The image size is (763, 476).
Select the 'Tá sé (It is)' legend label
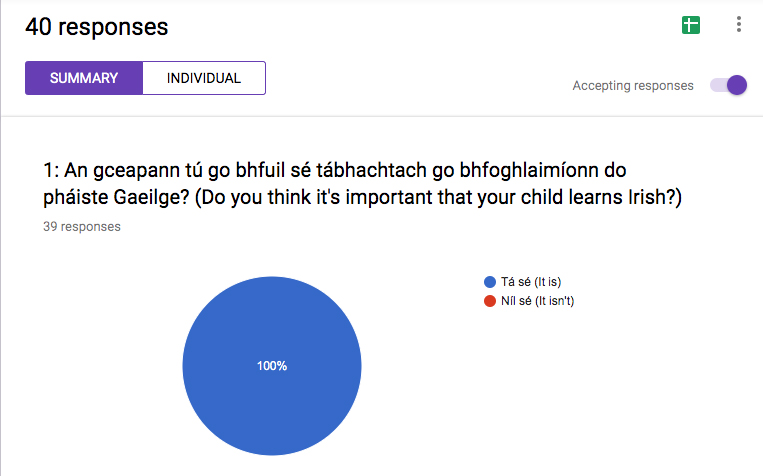point(531,282)
